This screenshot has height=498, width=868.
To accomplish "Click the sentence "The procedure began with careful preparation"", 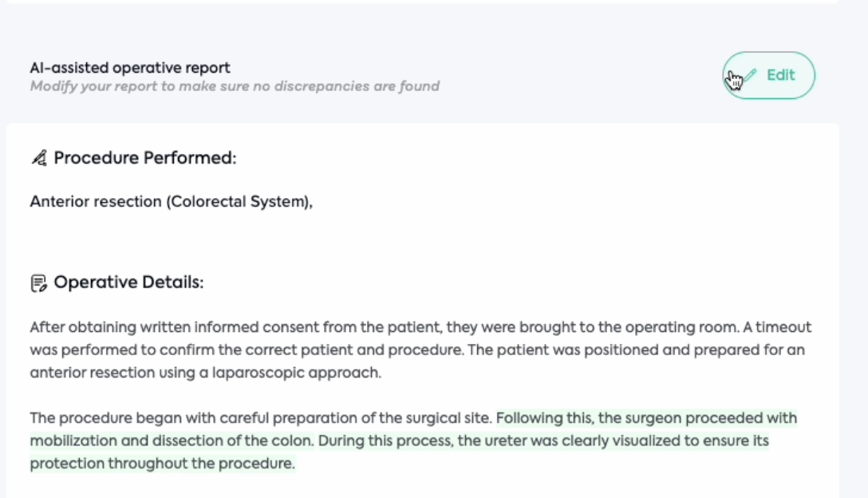I will 261,418.
